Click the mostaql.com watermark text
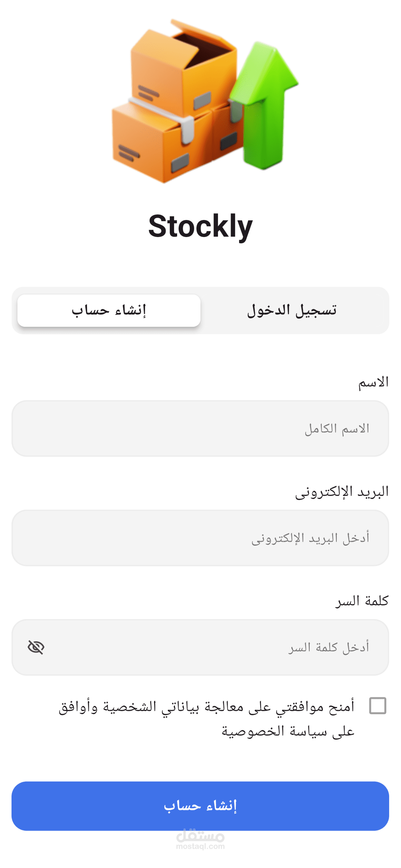 [200, 846]
